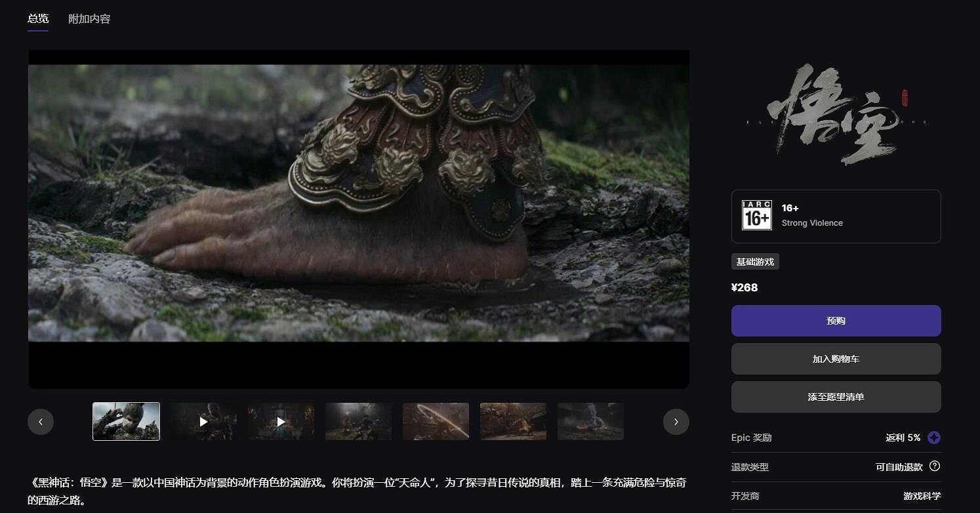The width and height of the screenshot is (980, 513).
Task: Click the next thumbnails arrow button
Action: pyautogui.click(x=676, y=422)
